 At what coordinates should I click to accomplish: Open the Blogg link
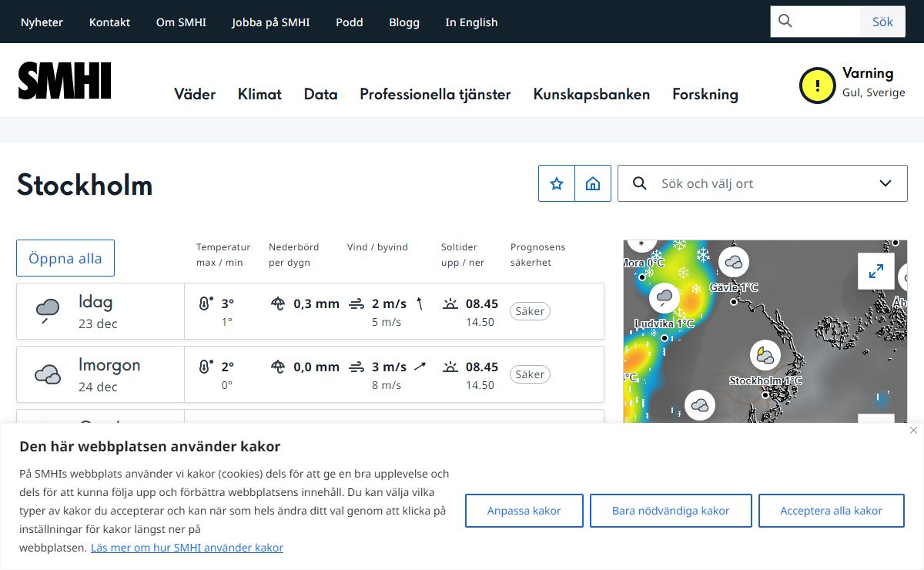point(404,22)
